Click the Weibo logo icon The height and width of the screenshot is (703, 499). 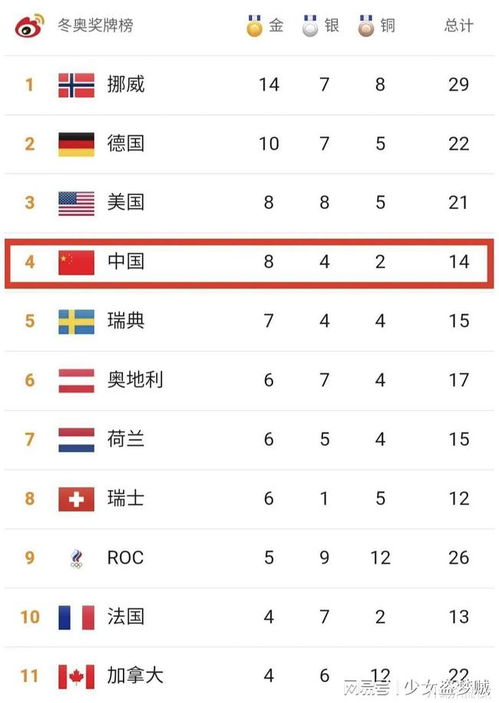click(29, 26)
